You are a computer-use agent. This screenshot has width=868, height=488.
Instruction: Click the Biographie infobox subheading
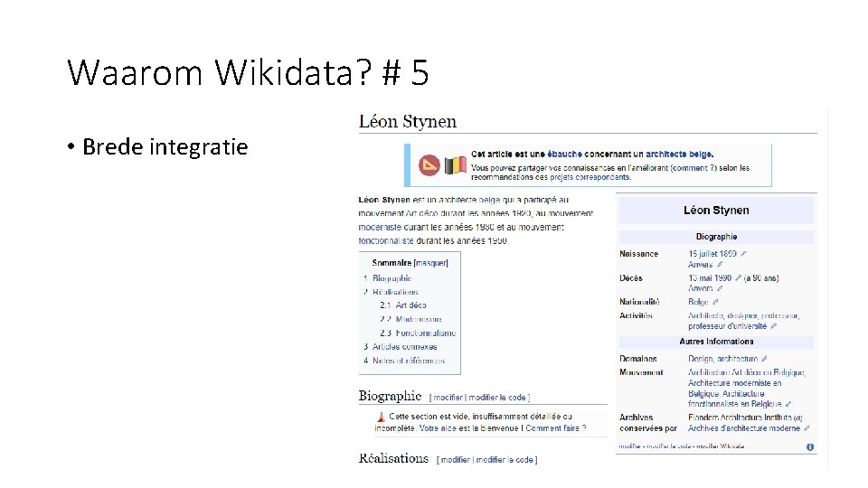pyautogui.click(x=716, y=236)
